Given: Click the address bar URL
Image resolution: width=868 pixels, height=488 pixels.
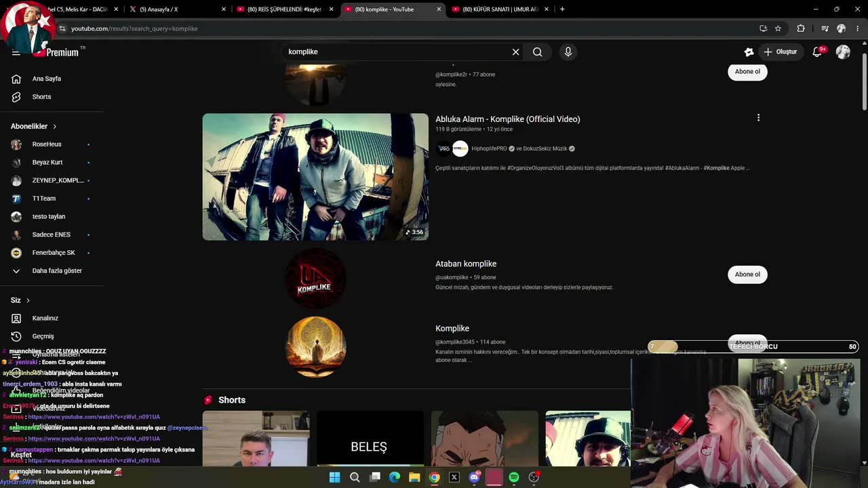Looking at the screenshot, I should [134, 28].
